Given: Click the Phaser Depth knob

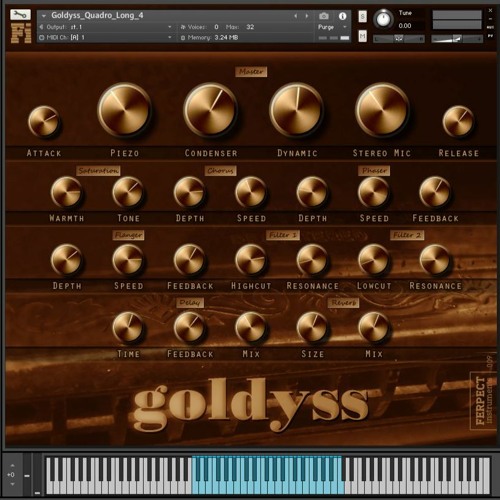Looking at the screenshot, I should pos(312,192).
